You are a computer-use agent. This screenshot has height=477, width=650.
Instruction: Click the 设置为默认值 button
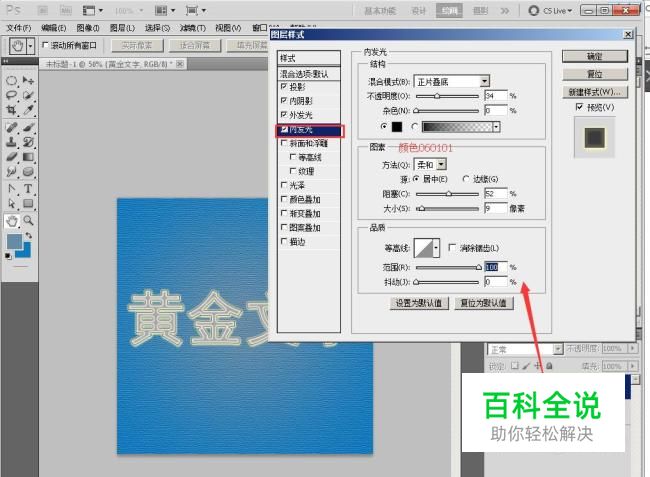tap(419, 303)
